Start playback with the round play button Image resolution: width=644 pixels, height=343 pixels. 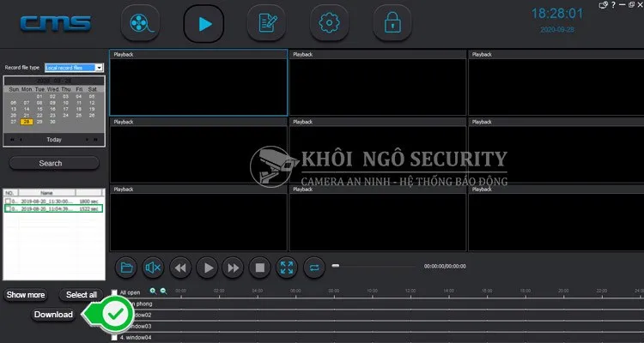point(207,268)
